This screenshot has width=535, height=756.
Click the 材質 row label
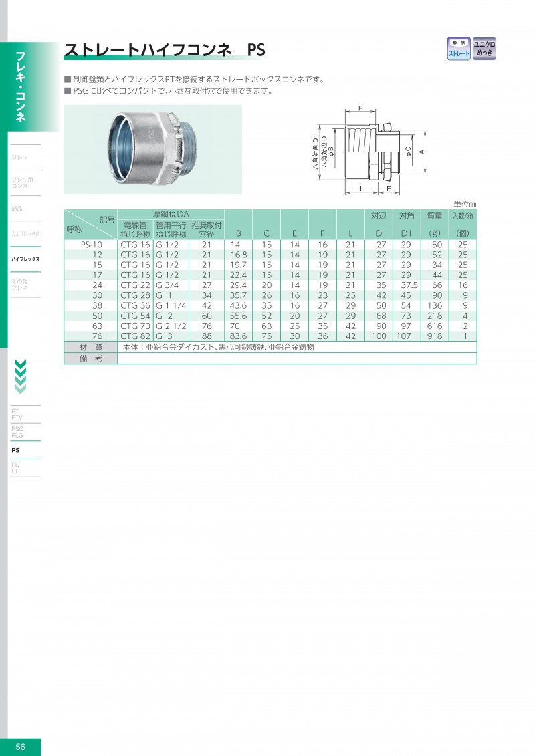[x=91, y=347]
